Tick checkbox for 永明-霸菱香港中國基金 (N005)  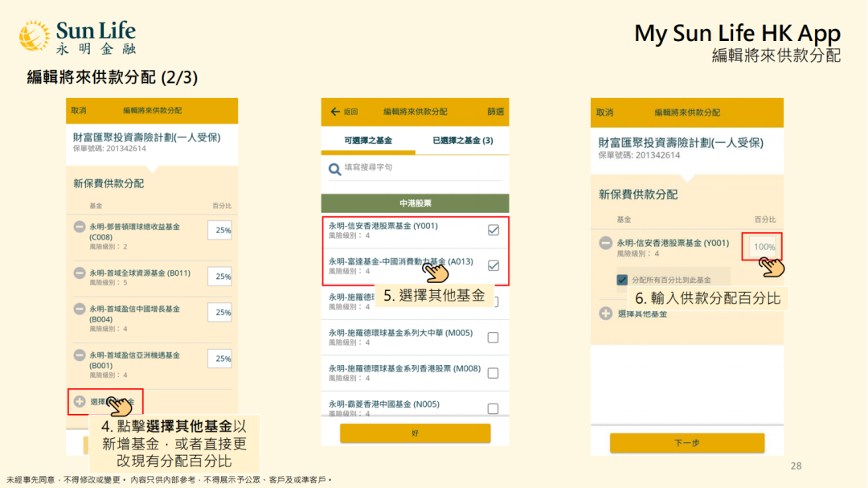[x=493, y=408]
